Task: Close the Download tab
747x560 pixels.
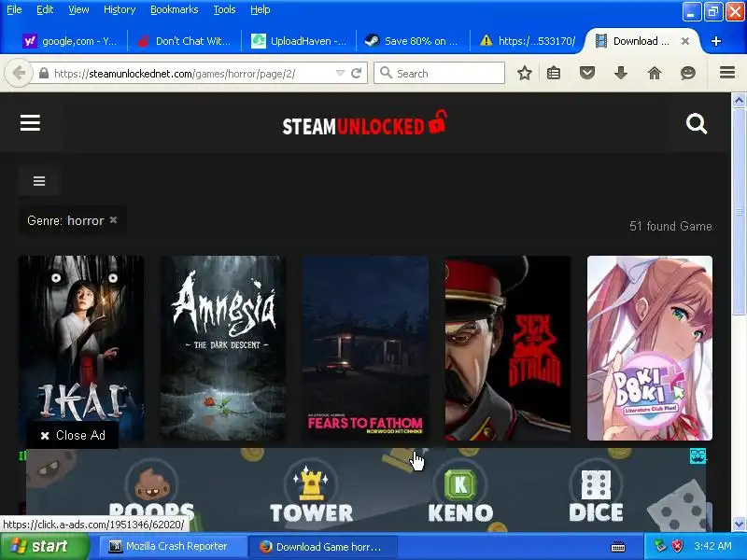Action: pyautogui.click(x=685, y=41)
